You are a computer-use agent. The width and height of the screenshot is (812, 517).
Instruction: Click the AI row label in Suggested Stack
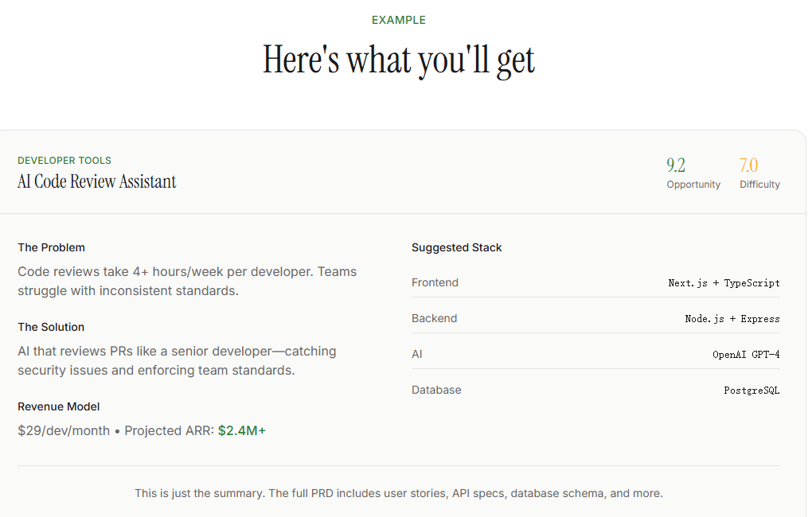coord(417,354)
